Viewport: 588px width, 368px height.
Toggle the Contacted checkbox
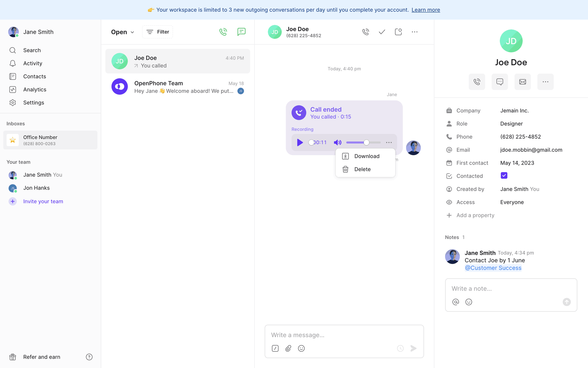(504, 175)
